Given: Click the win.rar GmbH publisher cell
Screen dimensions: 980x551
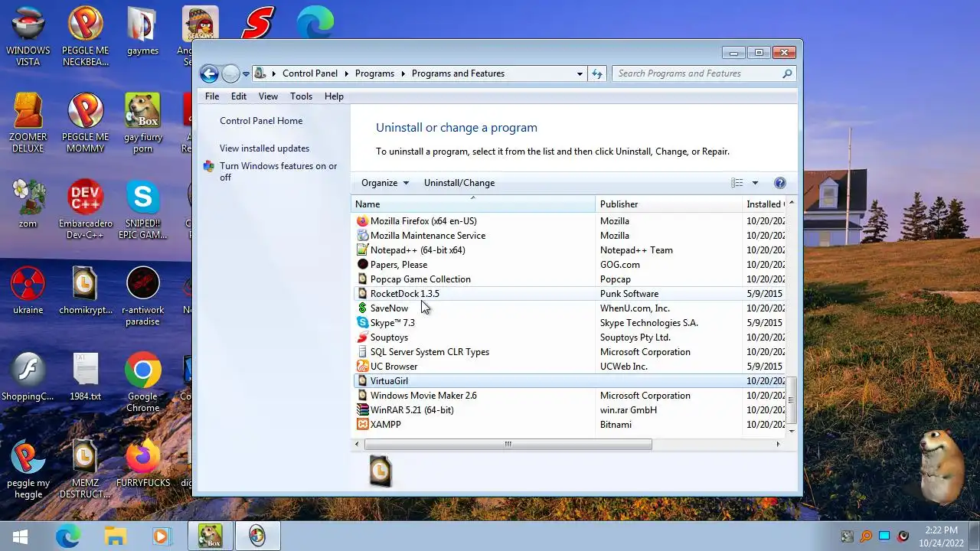Looking at the screenshot, I should tap(629, 410).
